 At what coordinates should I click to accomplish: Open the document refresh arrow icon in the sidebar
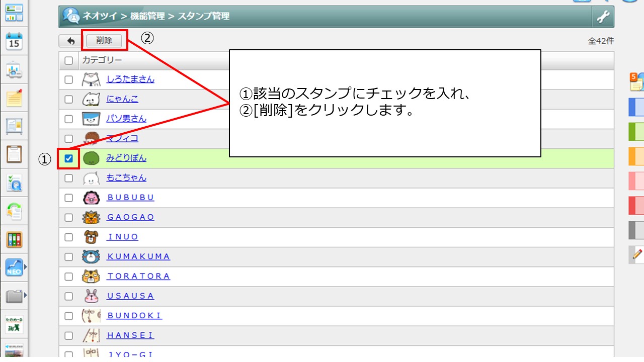click(14, 211)
